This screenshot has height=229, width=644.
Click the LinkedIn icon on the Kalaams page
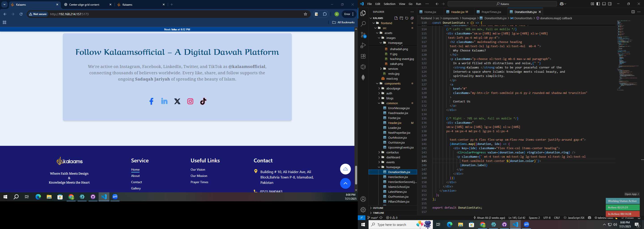coord(164,101)
